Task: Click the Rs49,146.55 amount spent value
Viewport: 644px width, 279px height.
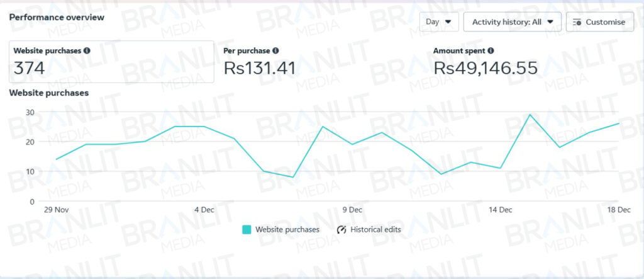Action: point(486,68)
